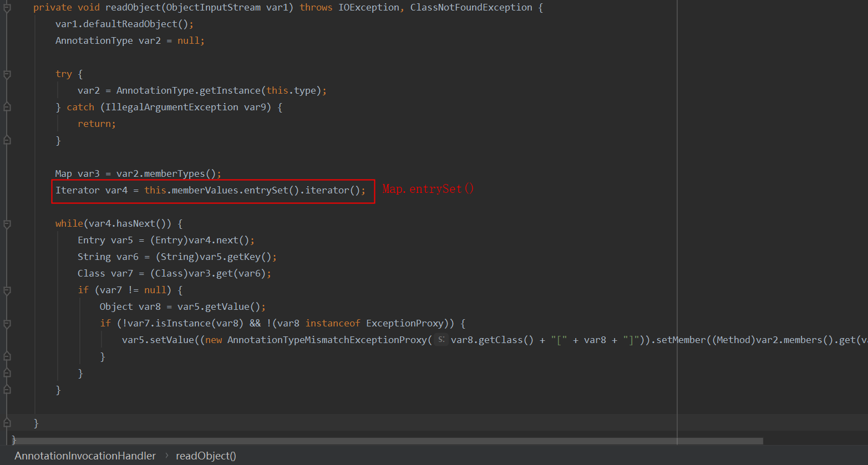Place cursor on var1.defaultReadObject() call
The image size is (868, 465).
pos(125,24)
